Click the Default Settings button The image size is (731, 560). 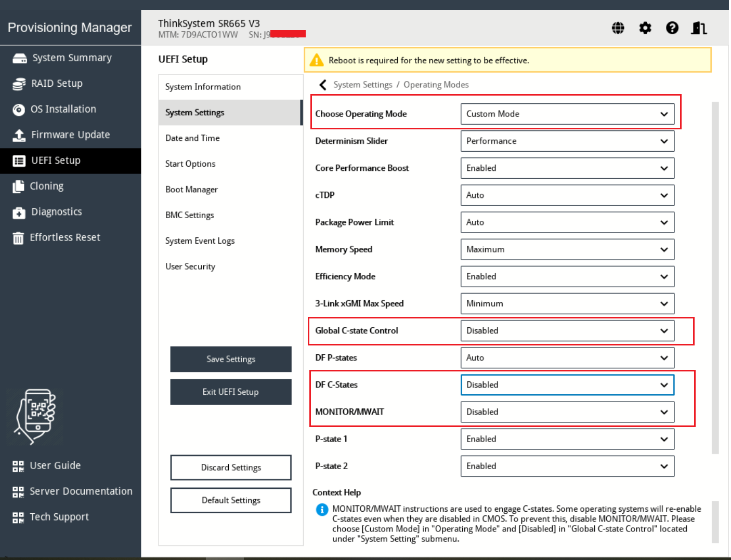(x=231, y=500)
